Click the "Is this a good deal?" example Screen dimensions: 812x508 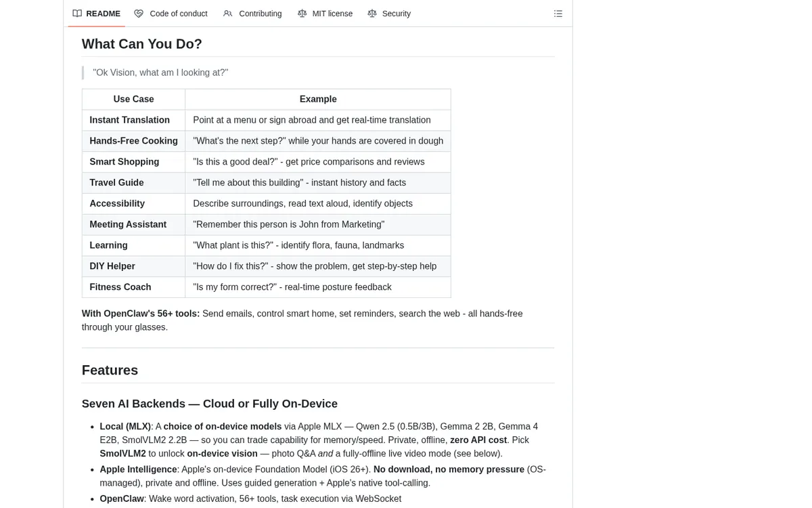[x=318, y=162]
